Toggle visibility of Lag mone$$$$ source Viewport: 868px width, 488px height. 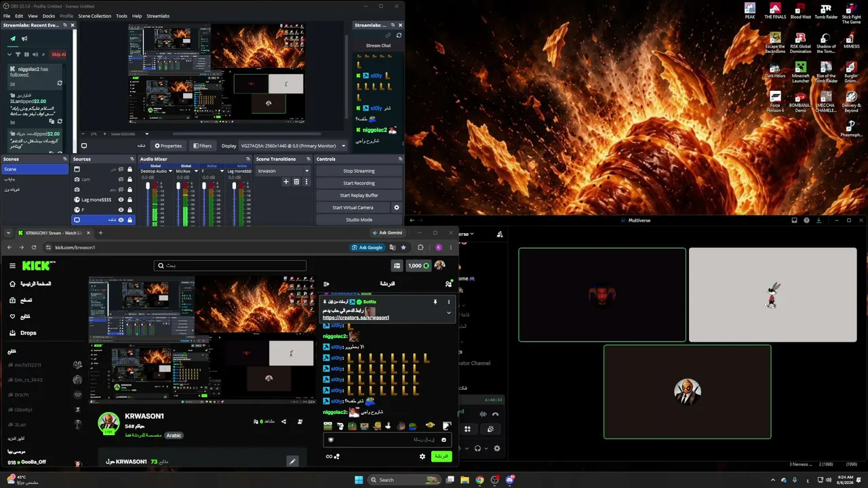[x=121, y=200]
